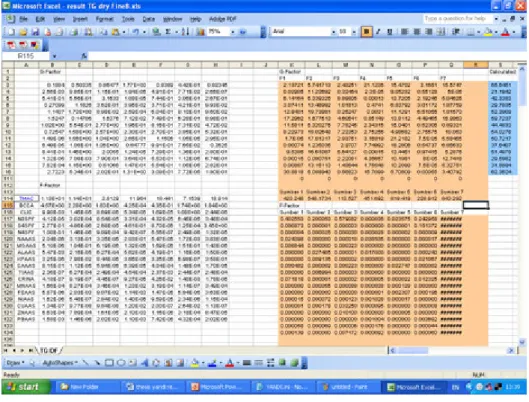Screen dimensions: 529x402
Task: Select the Line drawing tool
Action: click(x=86, y=363)
